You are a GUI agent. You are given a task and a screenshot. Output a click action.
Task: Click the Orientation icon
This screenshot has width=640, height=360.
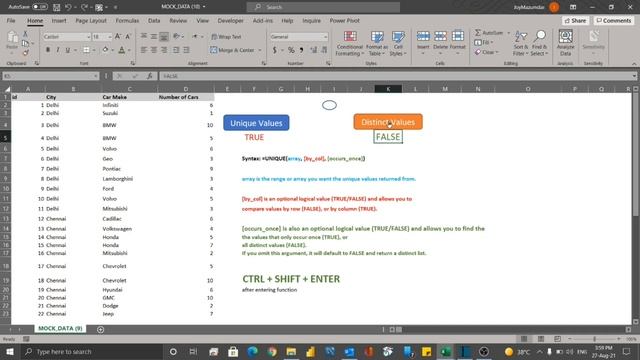[176, 37]
